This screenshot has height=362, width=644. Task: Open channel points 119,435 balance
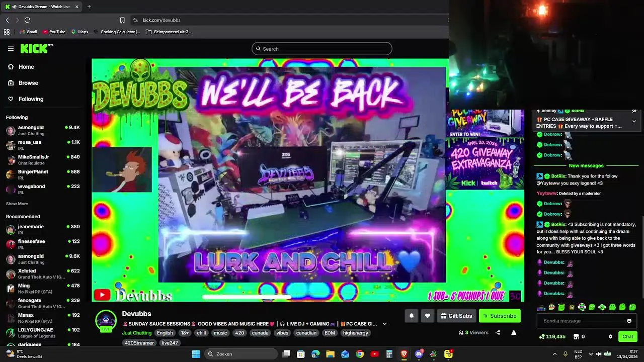click(x=552, y=336)
